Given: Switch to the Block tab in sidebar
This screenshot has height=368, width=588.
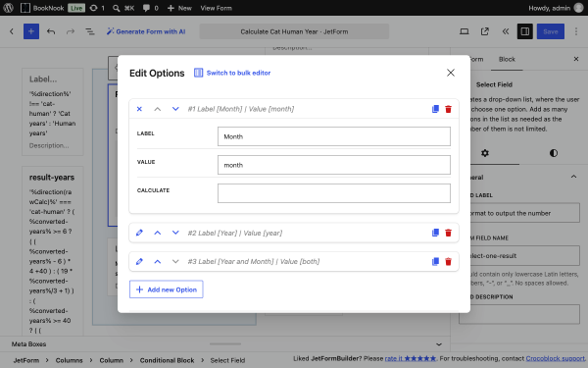Looking at the screenshot, I should (507, 59).
